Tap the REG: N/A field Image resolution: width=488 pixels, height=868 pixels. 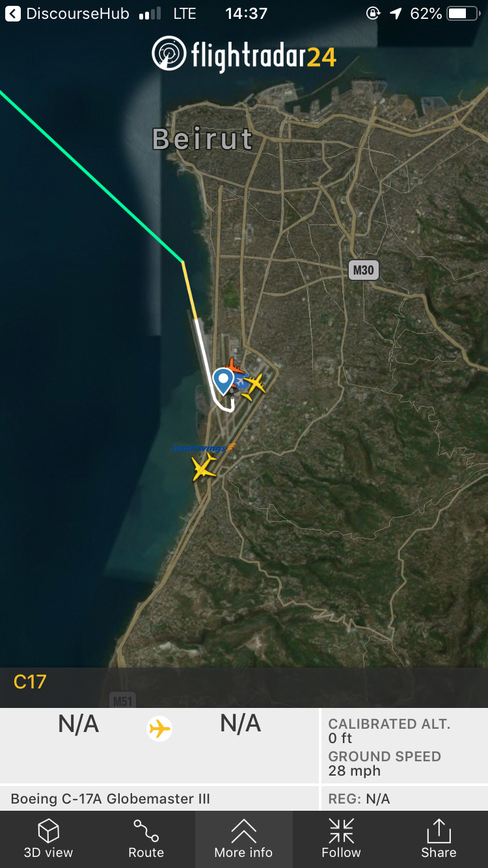(359, 799)
